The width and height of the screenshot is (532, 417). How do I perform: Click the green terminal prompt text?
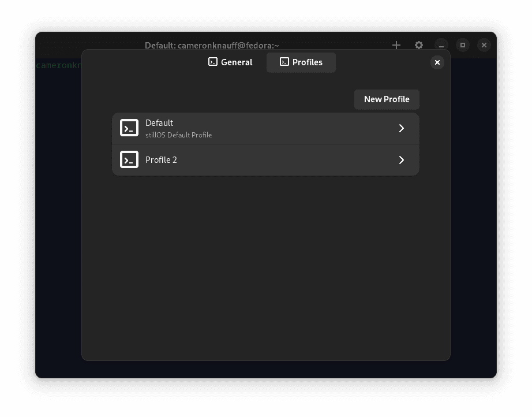point(58,65)
